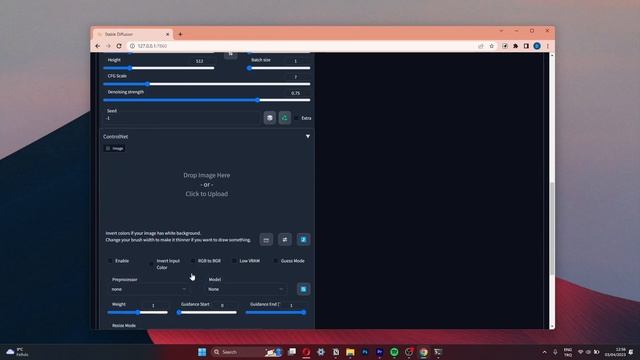Open Task View from the taskbar
The image size is (640, 360).
point(292,352)
